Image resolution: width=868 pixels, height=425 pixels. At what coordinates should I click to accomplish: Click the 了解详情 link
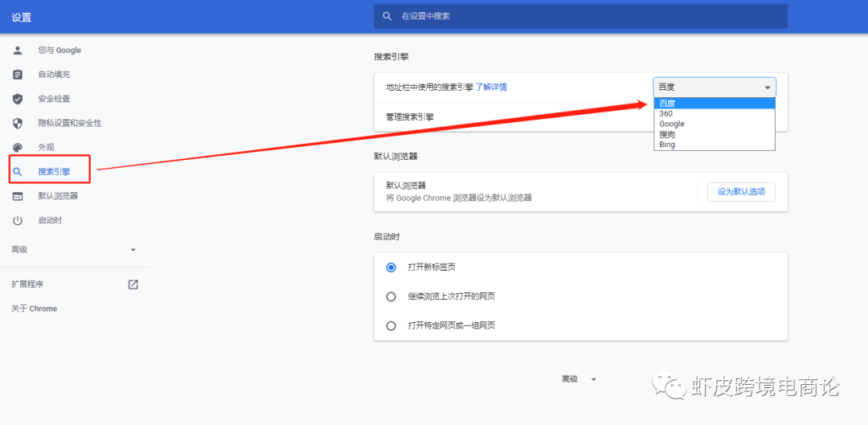[x=491, y=87]
